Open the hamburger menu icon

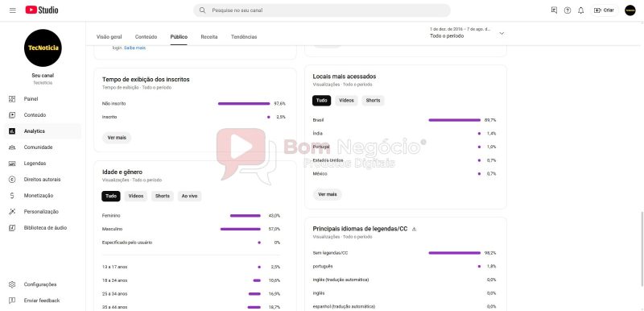point(12,10)
